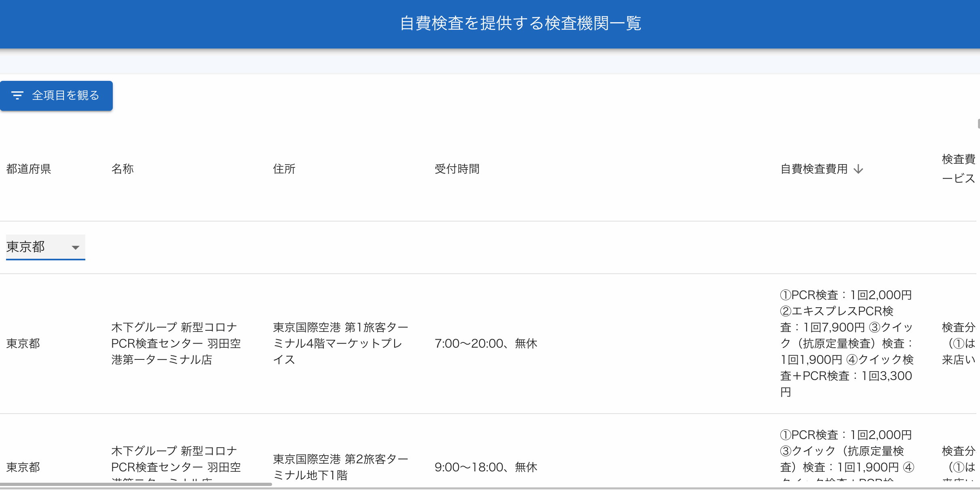The width and height of the screenshot is (980, 490).
Task: Select the 7:00〜20:00、無休 hours cell
Action: [x=486, y=344]
